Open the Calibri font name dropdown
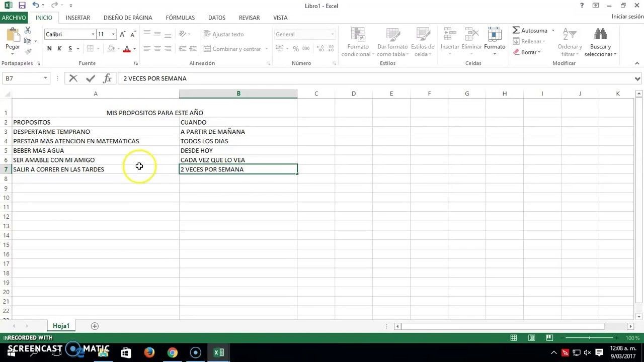The image size is (644, 362). coord(93,34)
